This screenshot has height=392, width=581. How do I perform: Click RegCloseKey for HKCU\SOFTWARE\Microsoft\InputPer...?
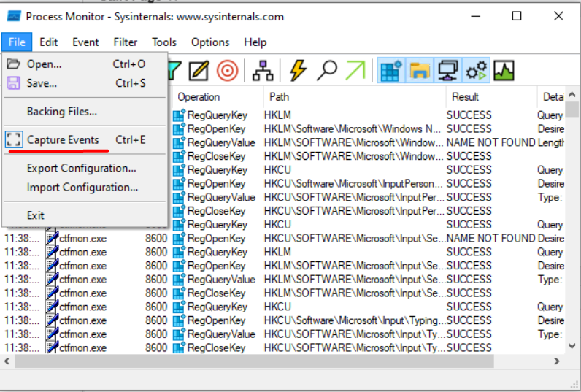pyautogui.click(x=216, y=211)
